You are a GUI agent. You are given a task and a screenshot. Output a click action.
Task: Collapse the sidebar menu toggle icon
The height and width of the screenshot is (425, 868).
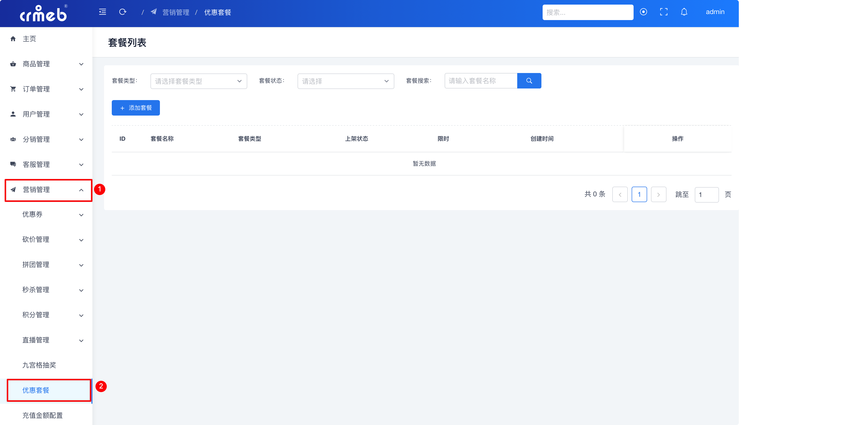point(102,12)
